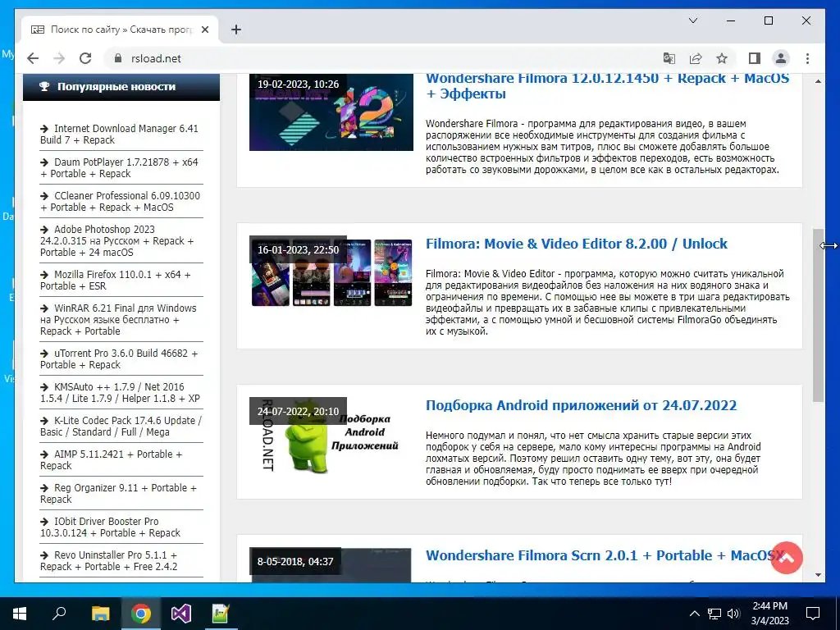Click the green Android robot thumbnail
This screenshot has width=840, height=630.
click(331, 435)
